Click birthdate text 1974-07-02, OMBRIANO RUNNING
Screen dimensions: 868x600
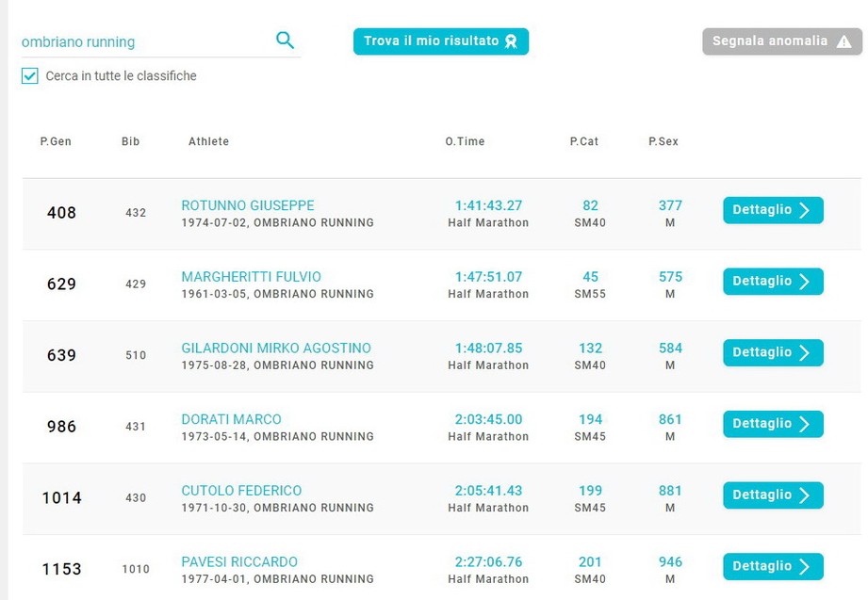277,222
